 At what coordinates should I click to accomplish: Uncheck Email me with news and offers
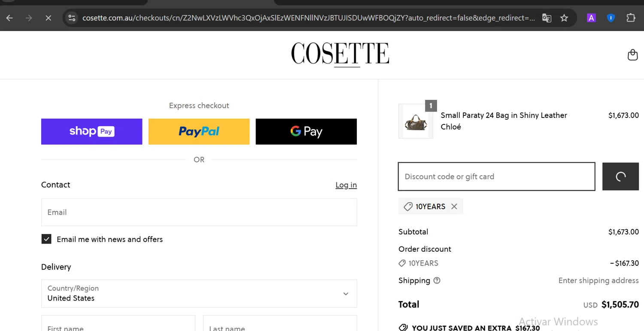tap(46, 239)
